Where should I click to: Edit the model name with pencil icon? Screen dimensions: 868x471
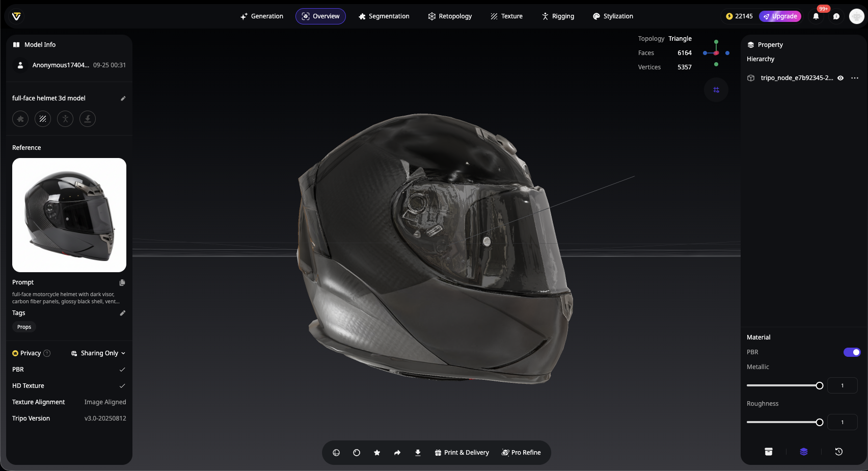click(123, 98)
